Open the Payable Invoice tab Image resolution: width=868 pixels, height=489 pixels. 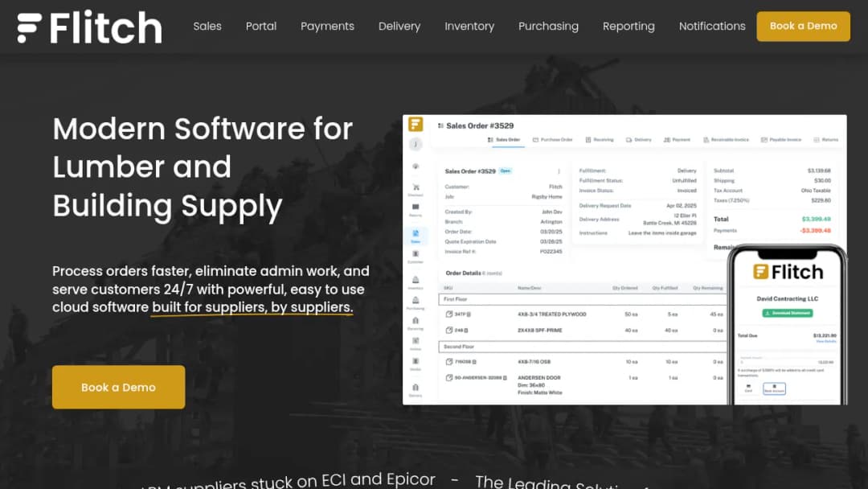tap(781, 140)
